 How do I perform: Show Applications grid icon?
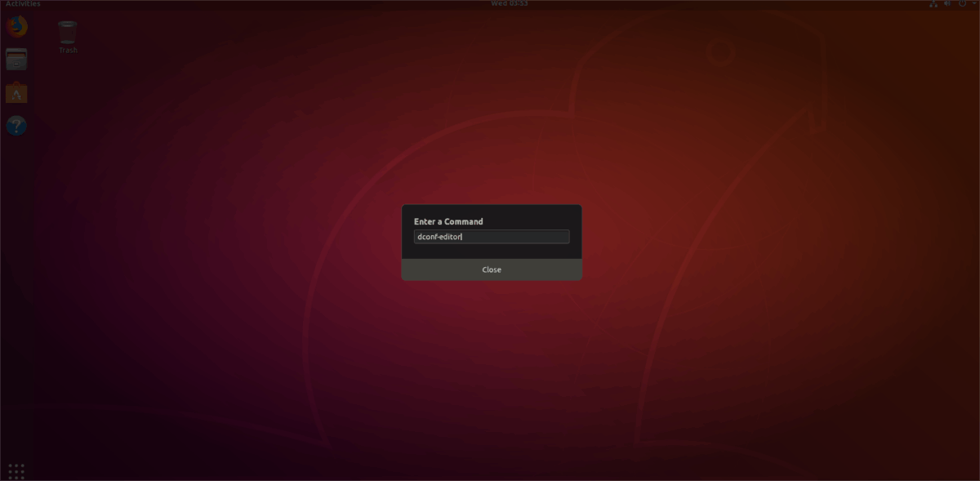16,471
